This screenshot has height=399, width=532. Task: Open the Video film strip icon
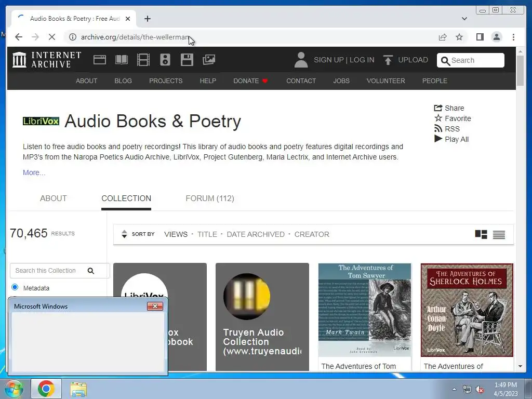pos(143,60)
